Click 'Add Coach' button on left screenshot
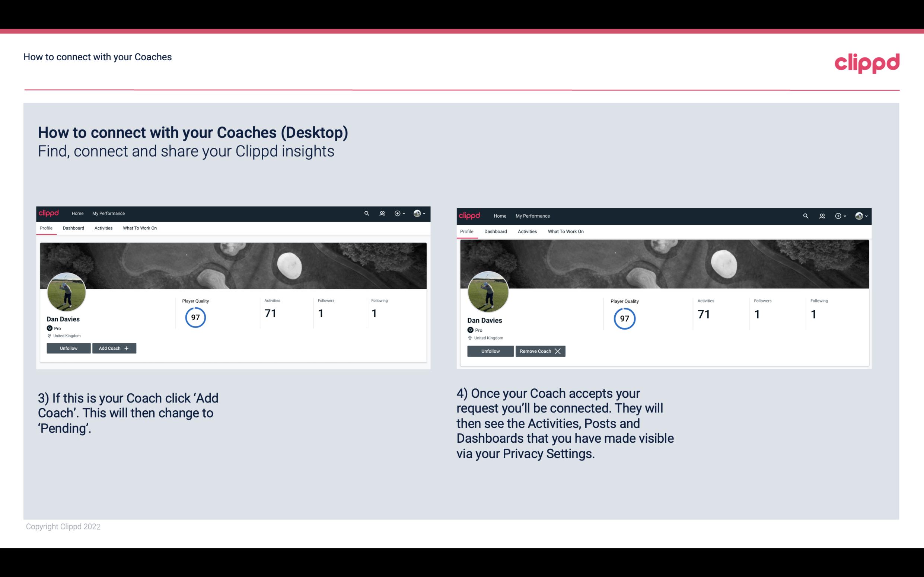Viewport: 924px width, 577px height. [x=113, y=348]
